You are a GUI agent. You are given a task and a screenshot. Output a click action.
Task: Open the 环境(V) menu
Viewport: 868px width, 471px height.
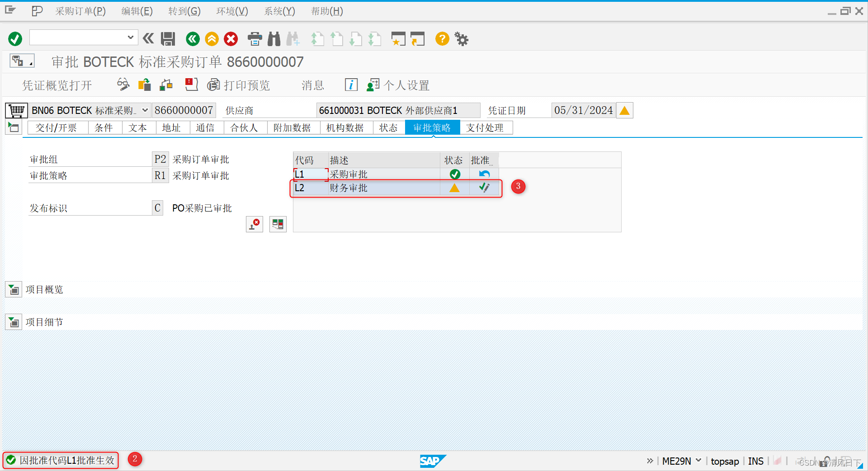[x=232, y=11]
